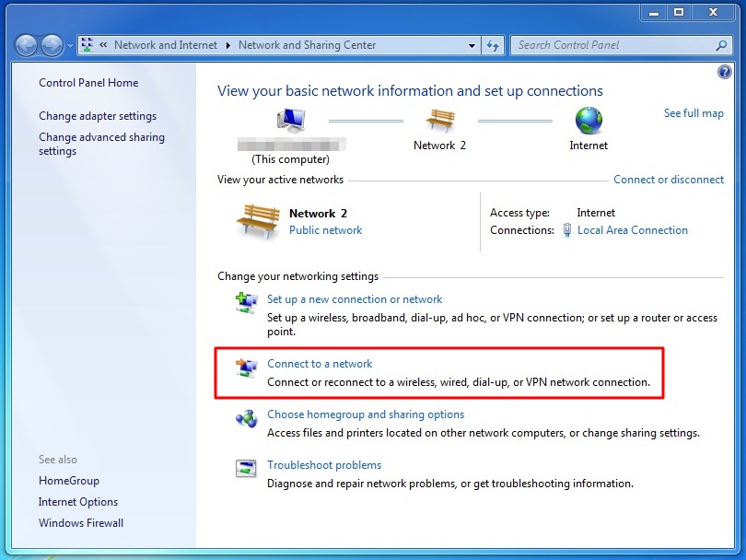Click the homegroup and sharing options icon

click(246, 419)
